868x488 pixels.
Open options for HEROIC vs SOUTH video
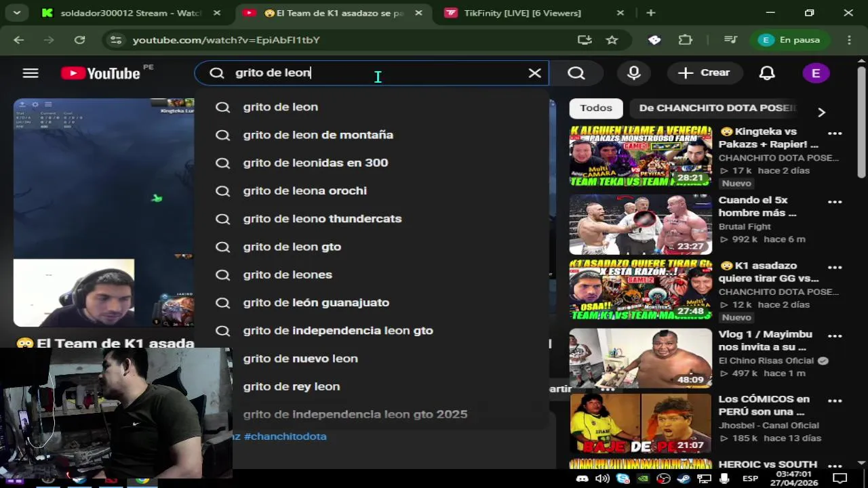[835, 466]
